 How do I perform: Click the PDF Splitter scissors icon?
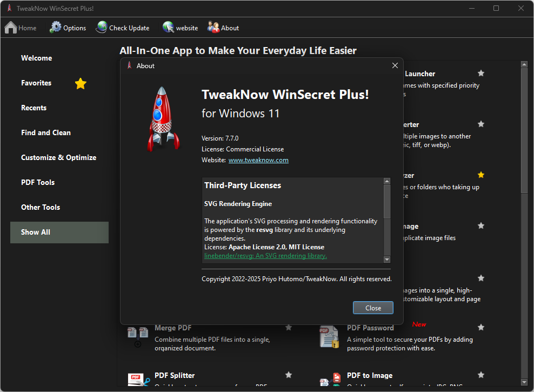point(138,380)
